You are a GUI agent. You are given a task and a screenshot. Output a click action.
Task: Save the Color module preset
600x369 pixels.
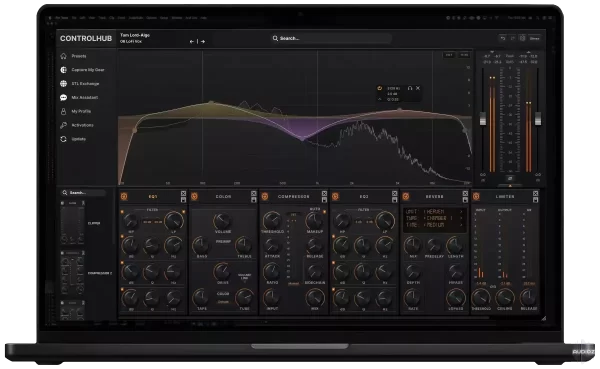pos(254,200)
